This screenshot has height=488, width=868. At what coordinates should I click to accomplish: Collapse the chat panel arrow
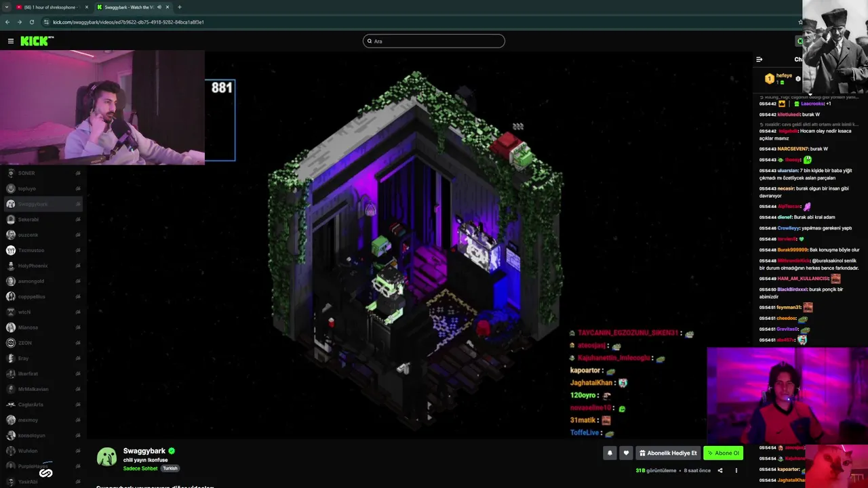[759, 60]
